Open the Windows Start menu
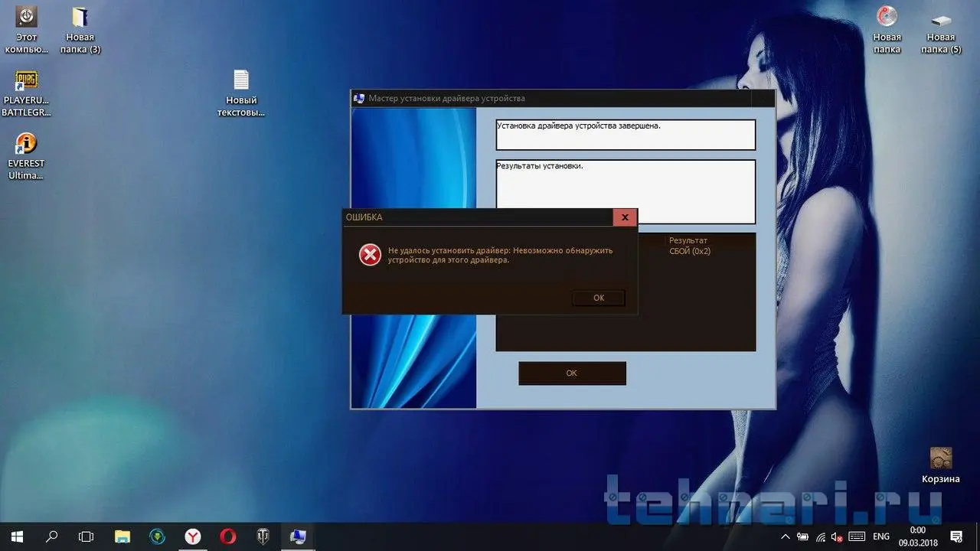The image size is (980, 551). coord(16,536)
